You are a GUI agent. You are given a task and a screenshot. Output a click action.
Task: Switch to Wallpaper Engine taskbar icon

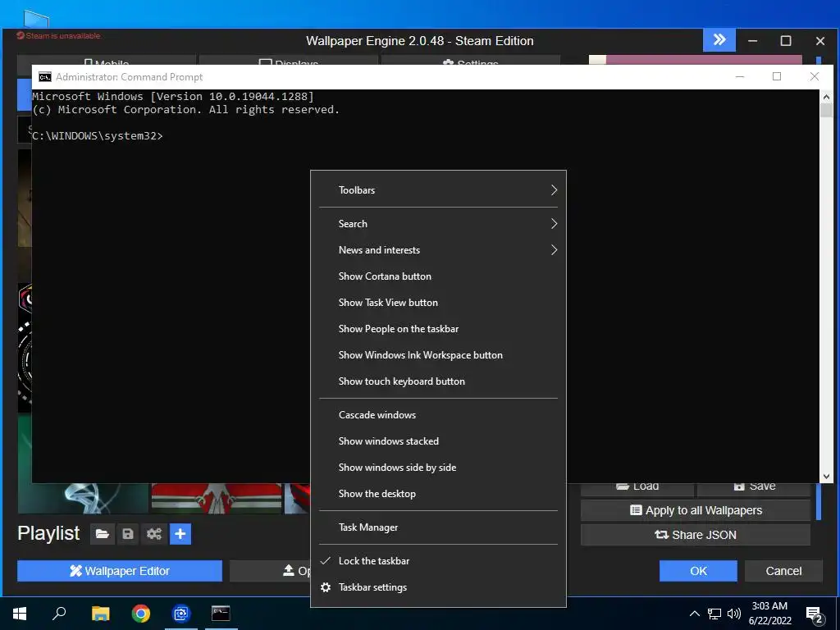[x=181, y=614]
